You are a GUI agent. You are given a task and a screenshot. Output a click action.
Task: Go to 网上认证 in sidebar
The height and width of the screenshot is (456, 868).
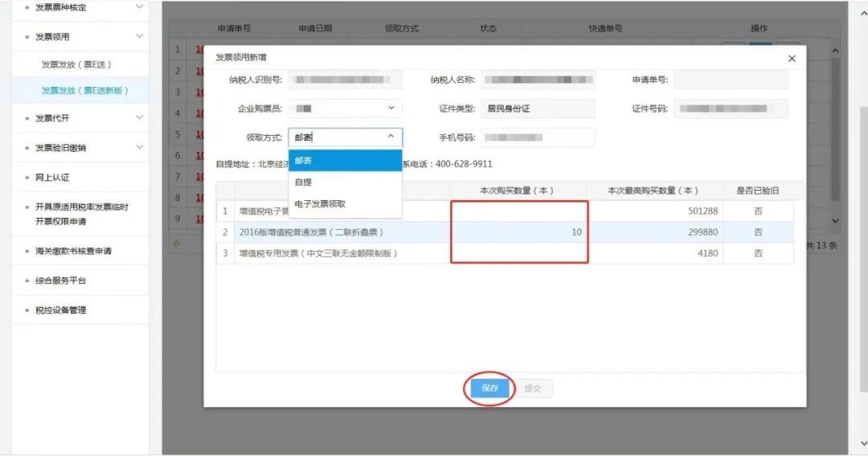coord(52,177)
